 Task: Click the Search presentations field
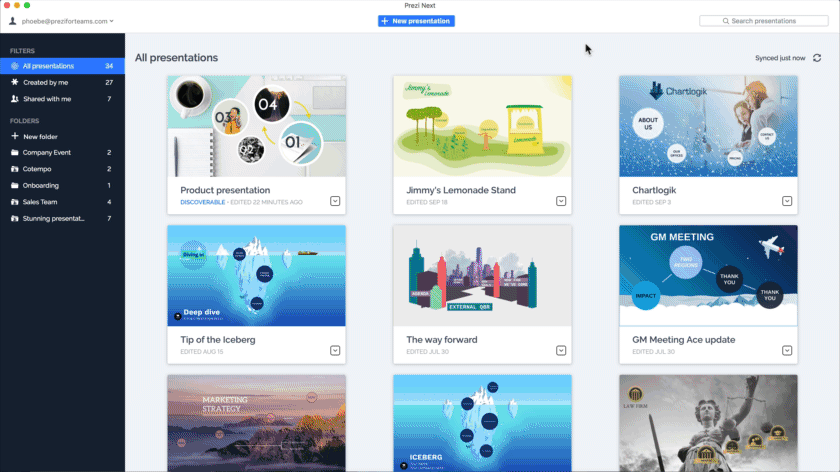tap(763, 21)
